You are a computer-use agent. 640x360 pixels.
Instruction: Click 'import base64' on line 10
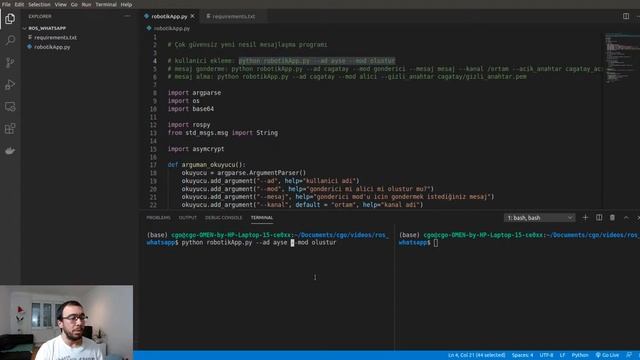pos(191,109)
